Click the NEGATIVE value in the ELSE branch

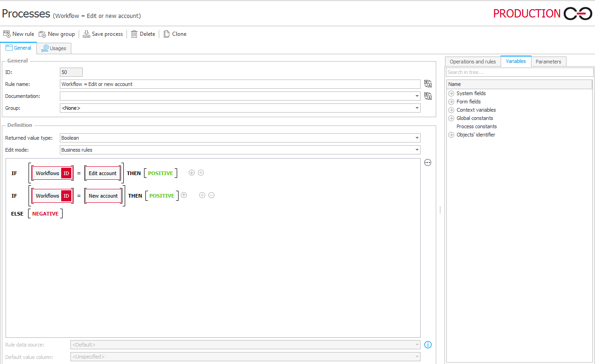tap(45, 213)
